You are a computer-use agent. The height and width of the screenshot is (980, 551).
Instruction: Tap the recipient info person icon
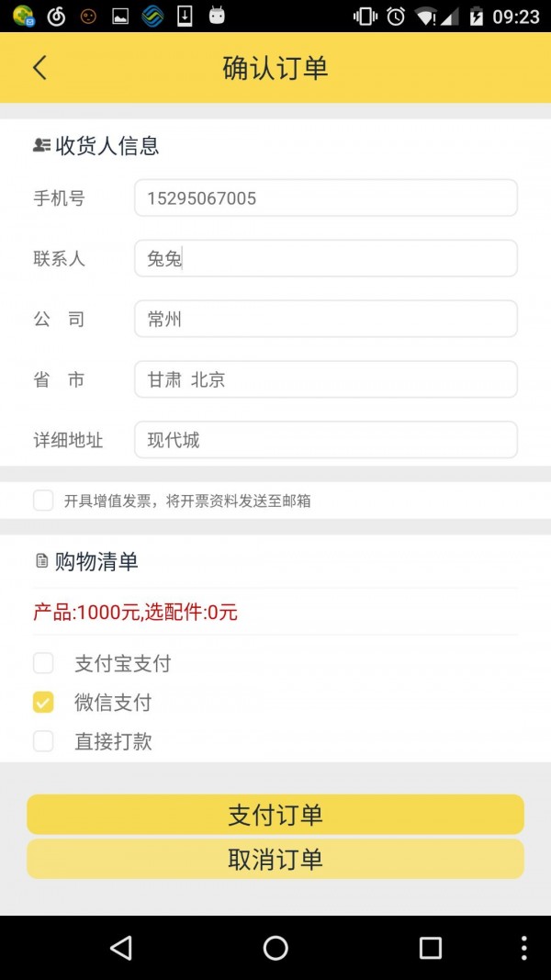click(x=41, y=145)
